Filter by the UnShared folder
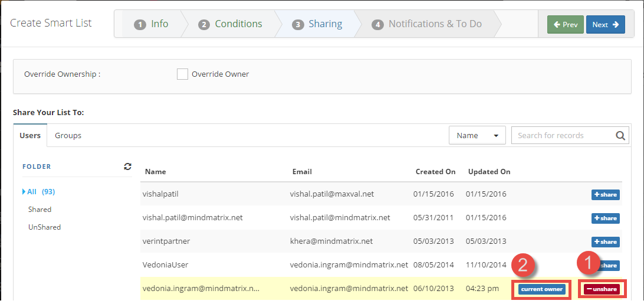This screenshot has width=644, height=307. coord(44,227)
